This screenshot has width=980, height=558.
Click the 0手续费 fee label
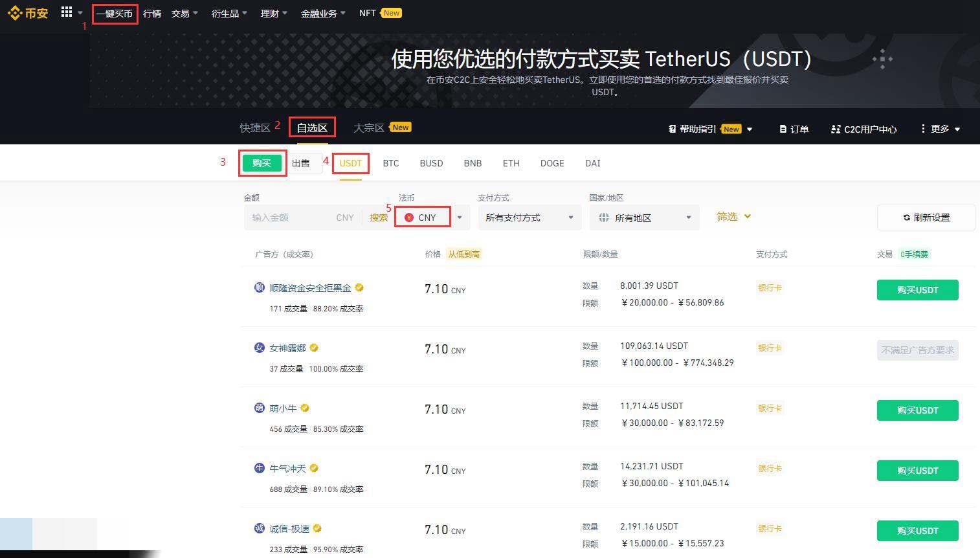(914, 254)
